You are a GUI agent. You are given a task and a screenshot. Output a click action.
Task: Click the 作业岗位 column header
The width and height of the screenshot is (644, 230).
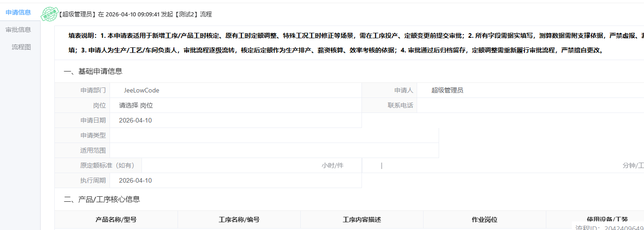[x=484, y=220]
